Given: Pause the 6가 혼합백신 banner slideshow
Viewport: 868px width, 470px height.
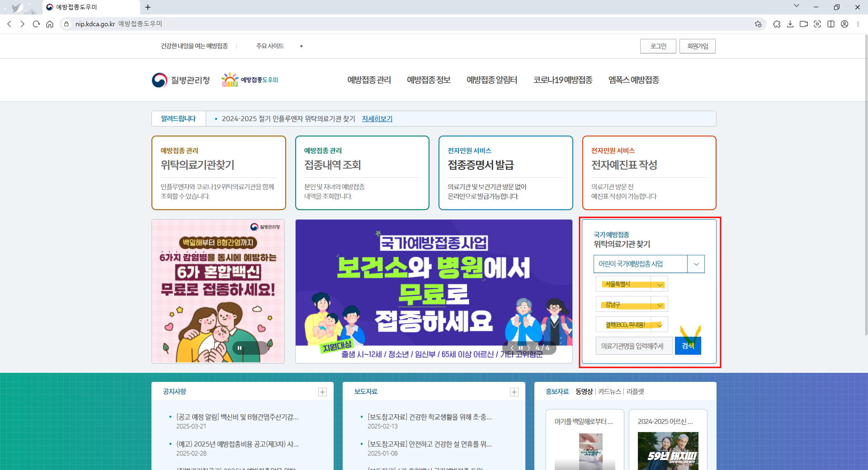Looking at the screenshot, I should [x=240, y=348].
